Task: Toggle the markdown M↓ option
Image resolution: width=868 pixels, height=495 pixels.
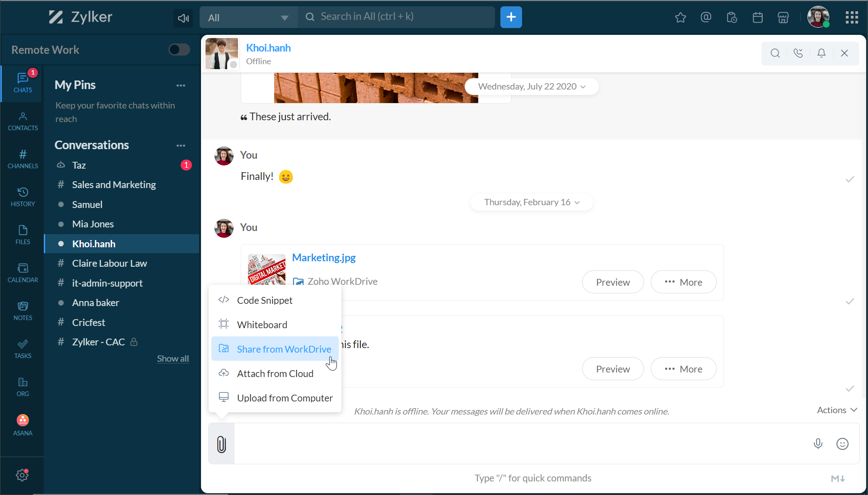Action: (x=838, y=478)
